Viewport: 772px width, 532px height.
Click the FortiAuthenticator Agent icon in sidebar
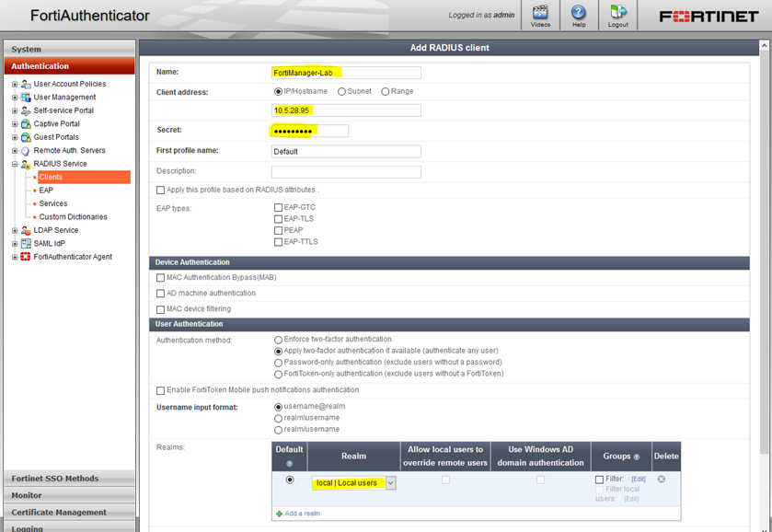click(x=26, y=257)
